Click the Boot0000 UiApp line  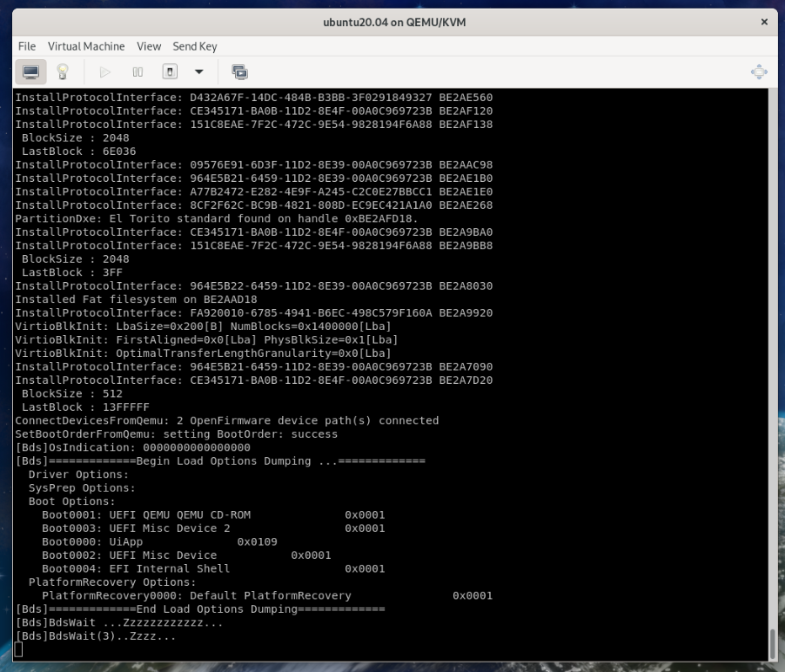(x=159, y=541)
